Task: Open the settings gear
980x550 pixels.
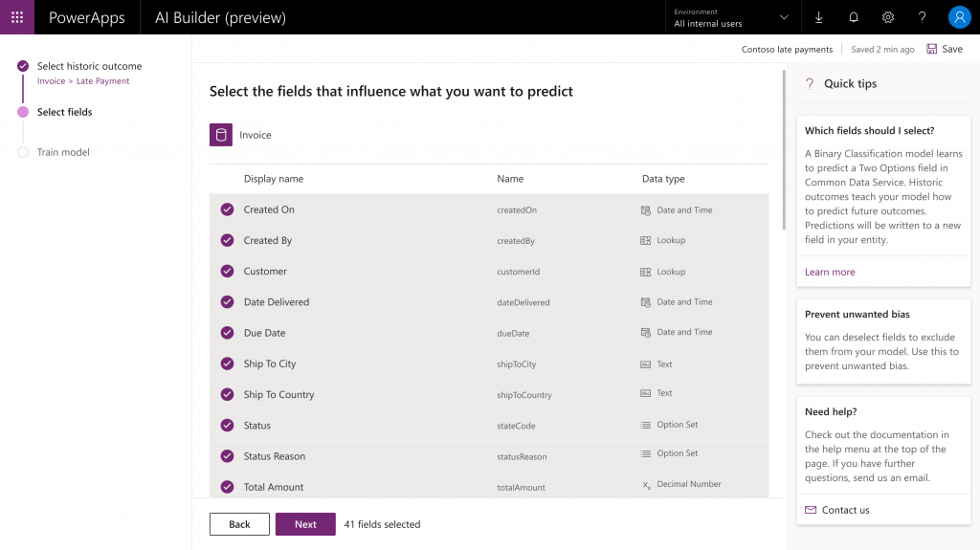Action: 888,17
